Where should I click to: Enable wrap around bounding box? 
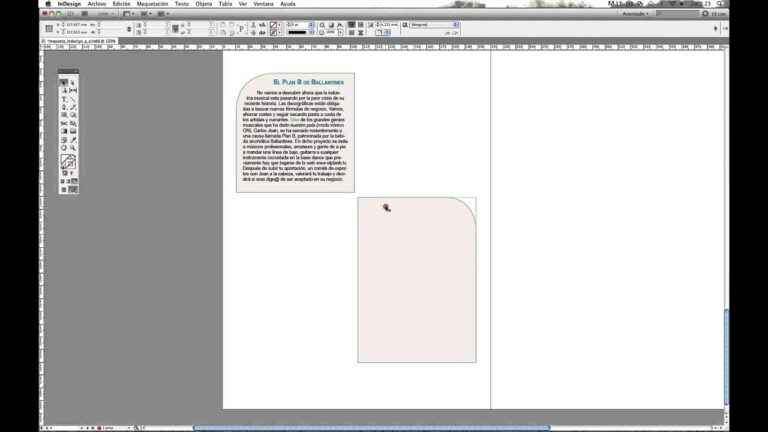click(x=360, y=24)
